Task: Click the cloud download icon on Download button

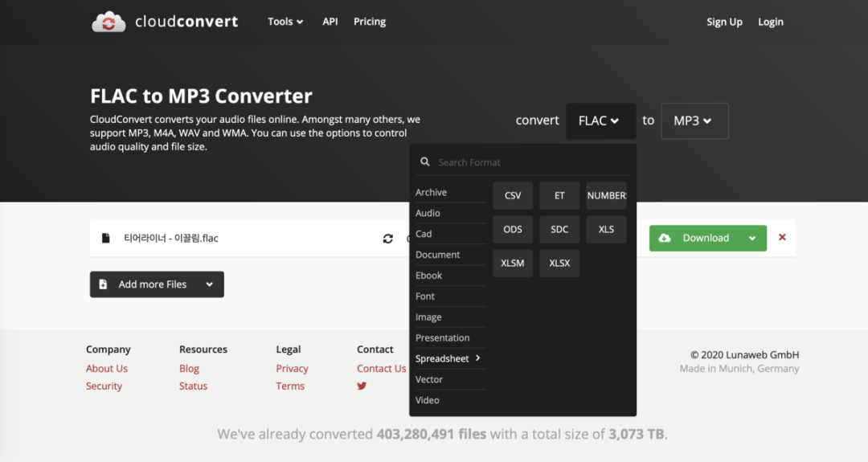Action: click(x=665, y=238)
